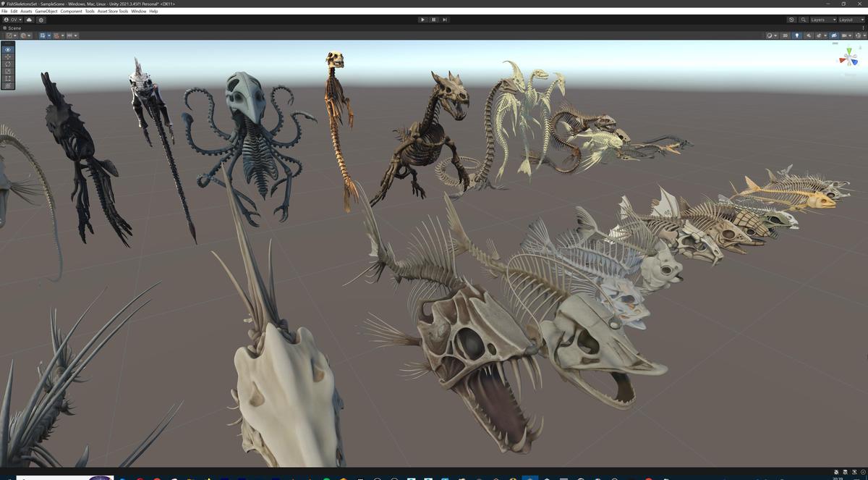
Task: Select the Move tool
Action: click(7, 56)
